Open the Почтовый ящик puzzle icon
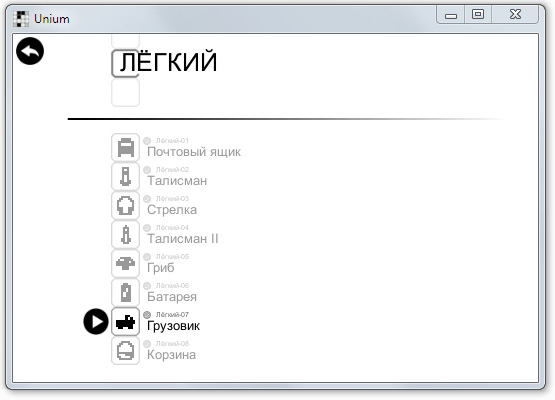This screenshot has height=400, width=555. click(125, 147)
